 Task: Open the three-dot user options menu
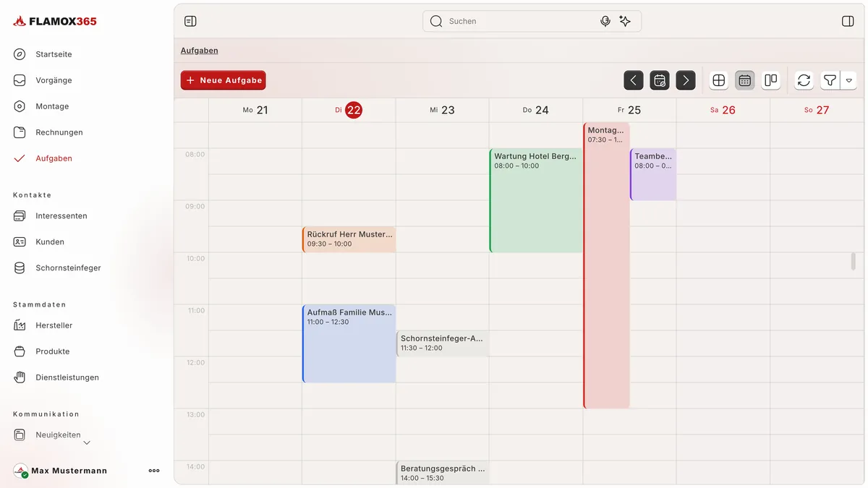154,471
